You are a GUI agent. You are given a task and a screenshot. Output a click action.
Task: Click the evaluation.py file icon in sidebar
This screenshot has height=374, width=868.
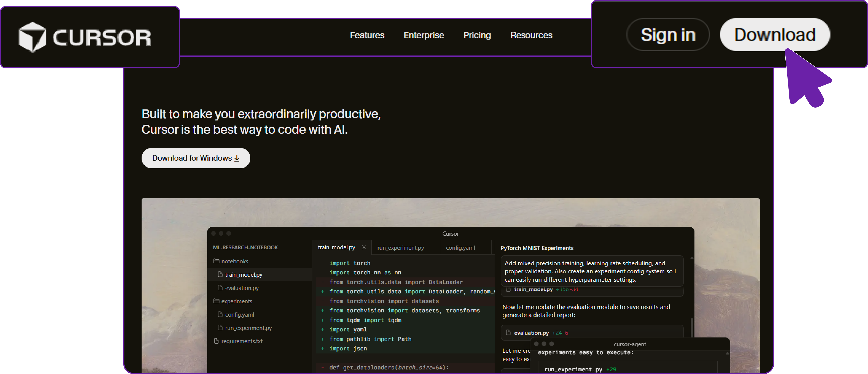[x=220, y=288]
